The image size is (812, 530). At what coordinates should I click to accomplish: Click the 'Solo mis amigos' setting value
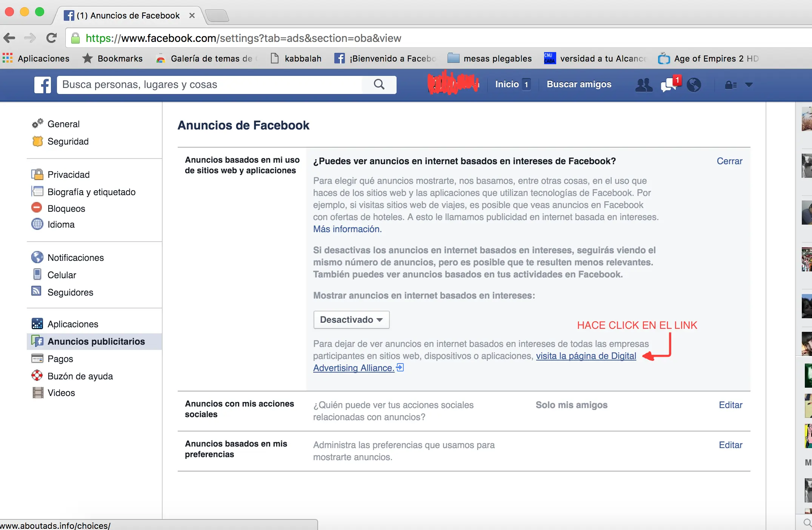[571, 405]
